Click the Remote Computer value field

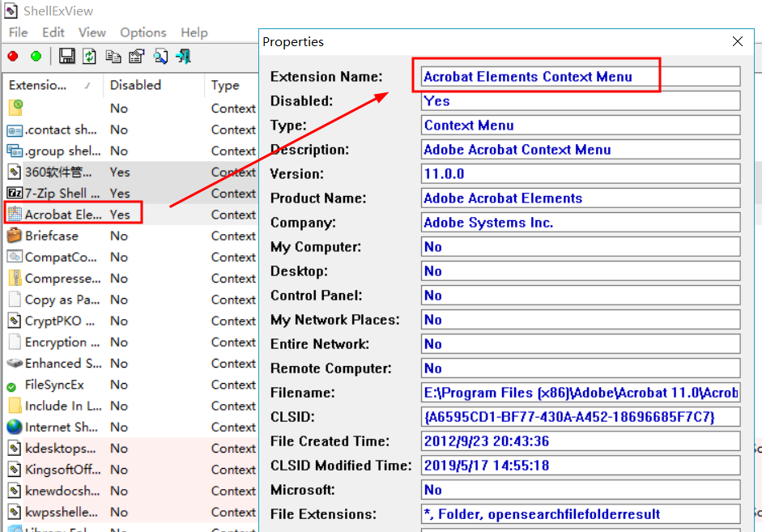pyautogui.click(x=581, y=368)
